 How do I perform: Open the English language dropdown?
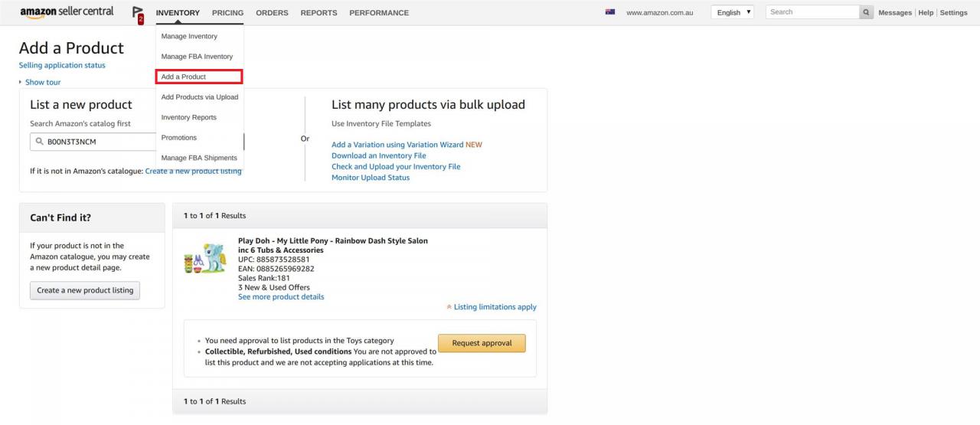[x=733, y=12]
